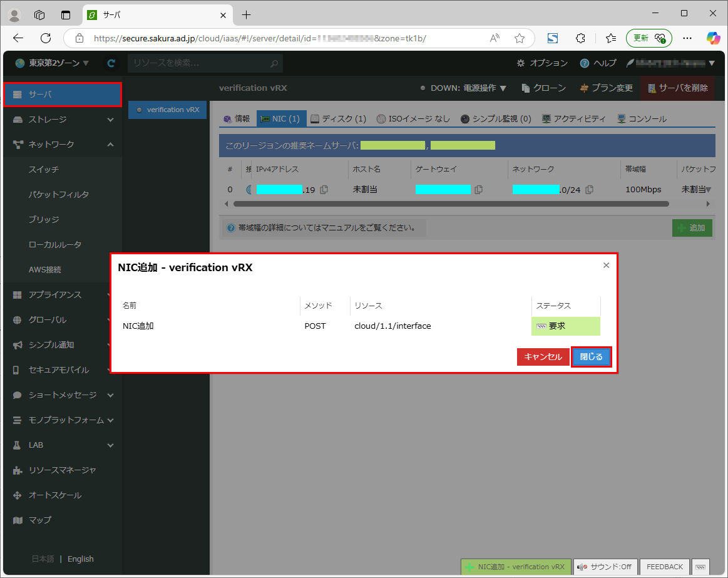Open パケットフィルタ in sidebar
Viewport: 728px width, 578px height.
point(58,195)
